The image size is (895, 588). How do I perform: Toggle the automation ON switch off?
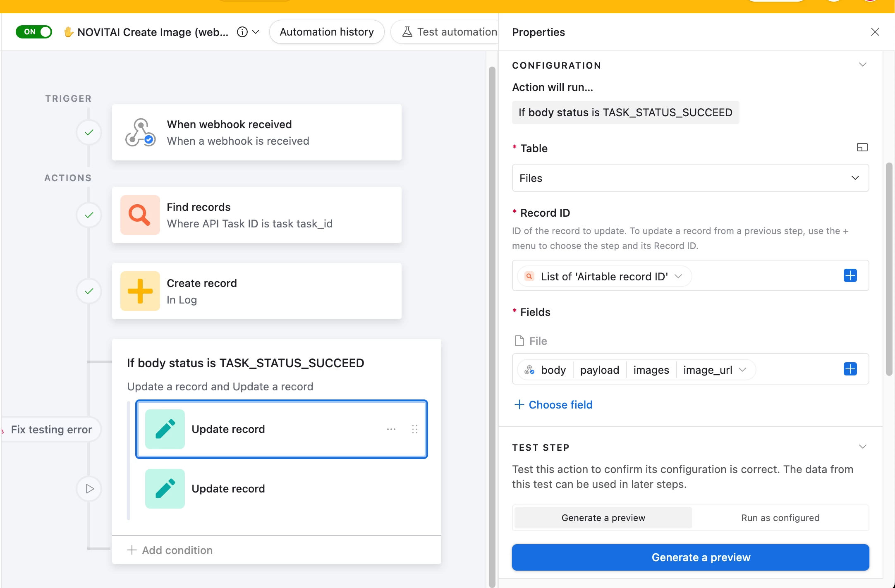point(34,32)
